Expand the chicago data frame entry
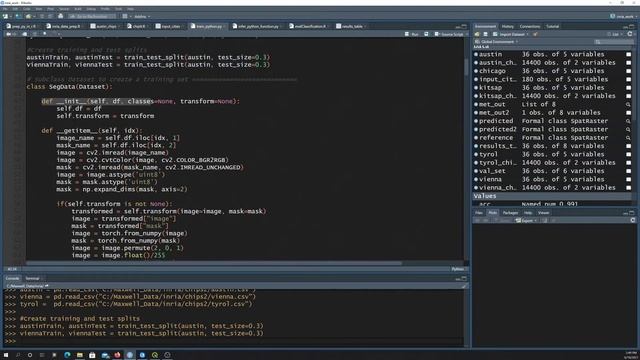 [x=476, y=71]
